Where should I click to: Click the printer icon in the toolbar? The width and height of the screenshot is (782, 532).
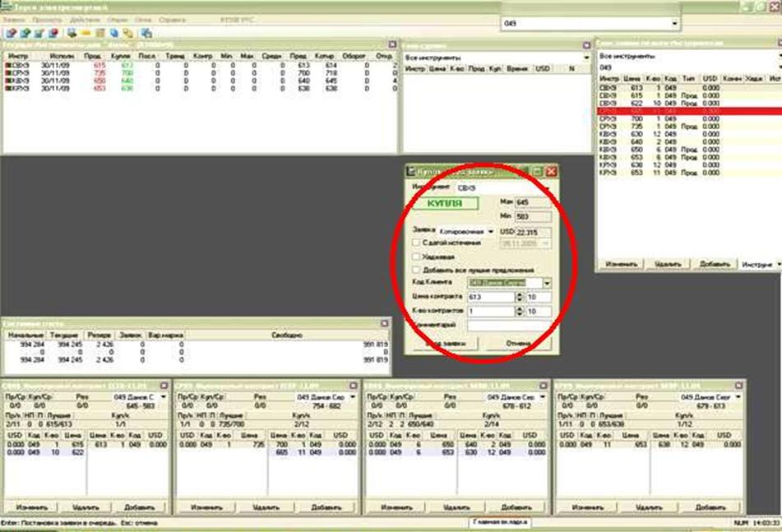72,32
